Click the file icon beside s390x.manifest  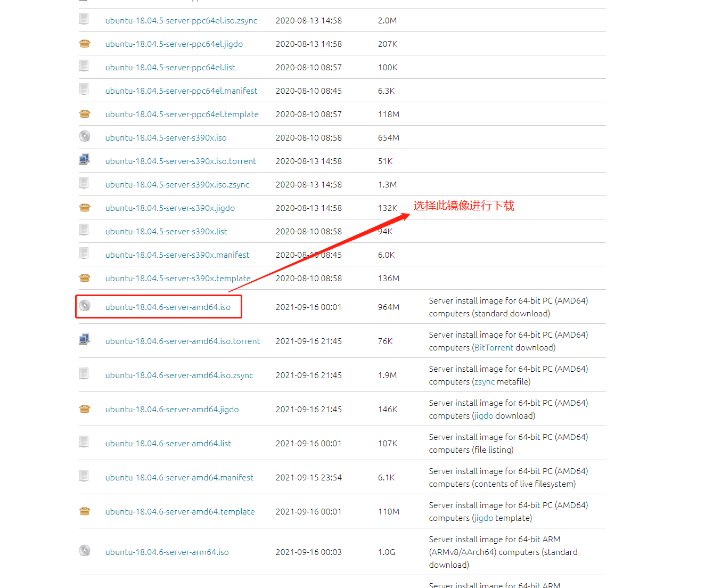(x=84, y=254)
